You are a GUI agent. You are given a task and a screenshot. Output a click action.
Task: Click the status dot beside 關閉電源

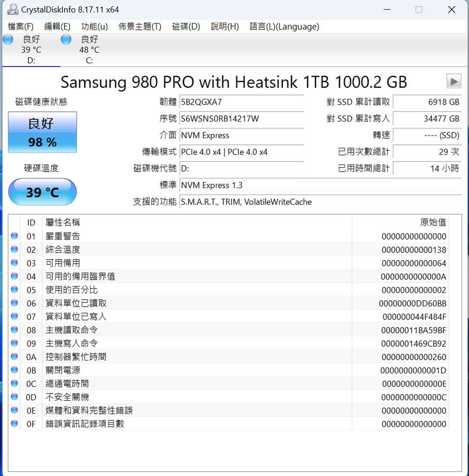14,370
